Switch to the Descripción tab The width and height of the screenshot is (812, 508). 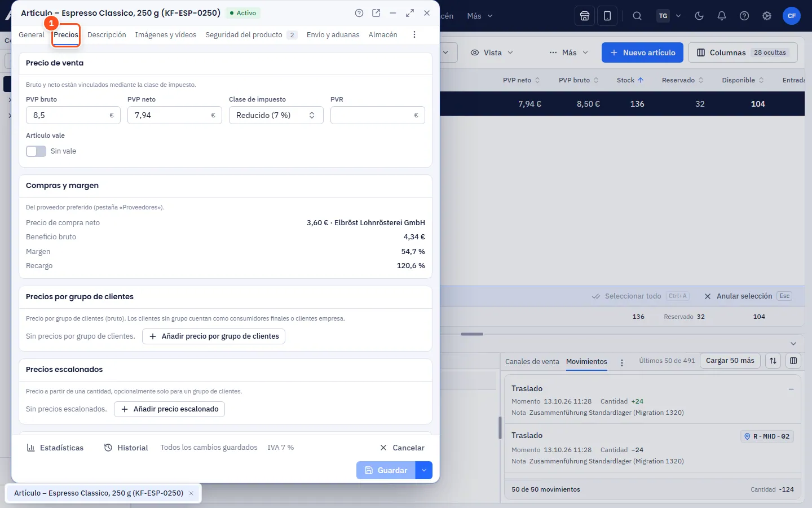click(x=107, y=34)
